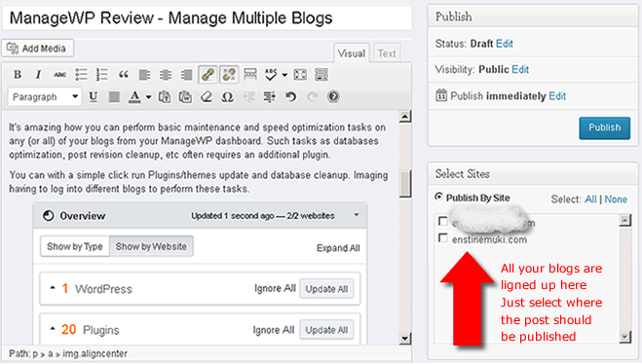This screenshot has width=642, height=364.
Task: Justify text alignment
Action: [114, 97]
